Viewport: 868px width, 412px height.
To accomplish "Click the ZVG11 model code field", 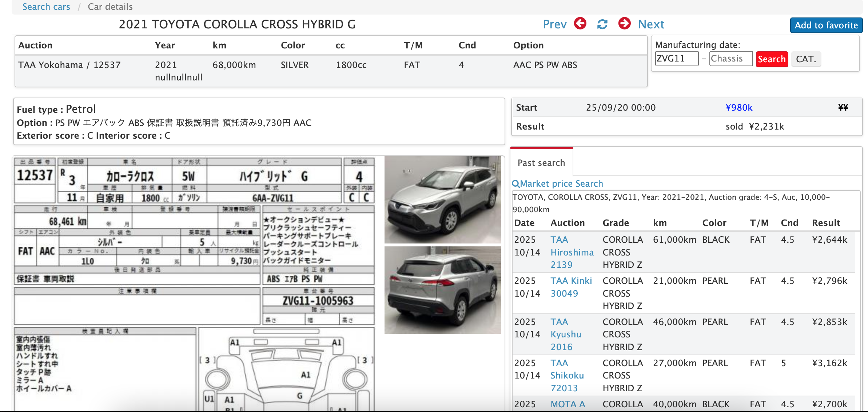I will point(676,59).
